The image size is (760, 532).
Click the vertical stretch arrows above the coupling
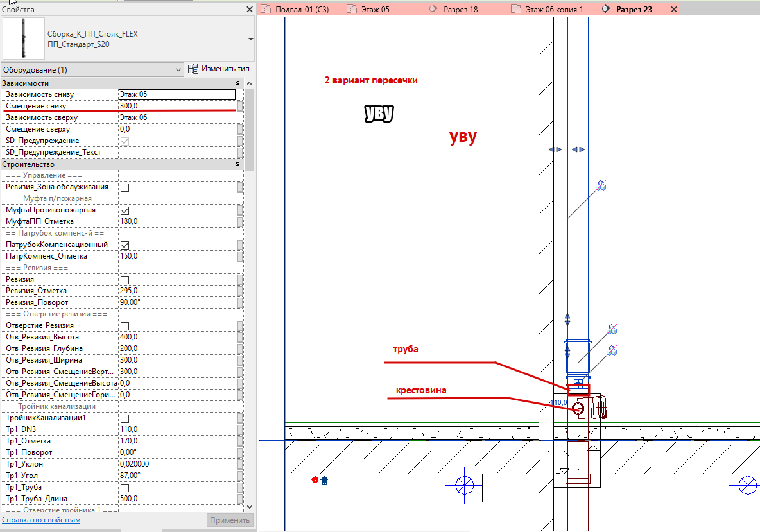(567, 320)
